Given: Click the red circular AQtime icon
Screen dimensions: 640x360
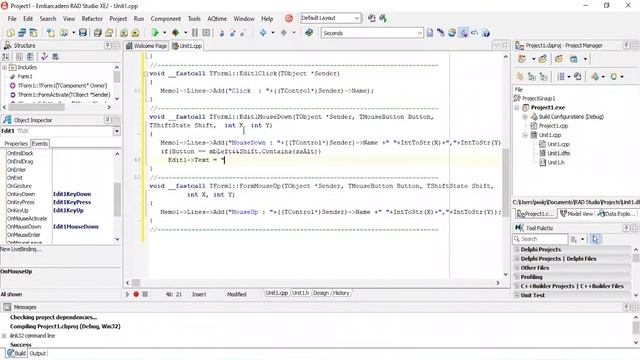Looking at the screenshot, I should [289, 18].
